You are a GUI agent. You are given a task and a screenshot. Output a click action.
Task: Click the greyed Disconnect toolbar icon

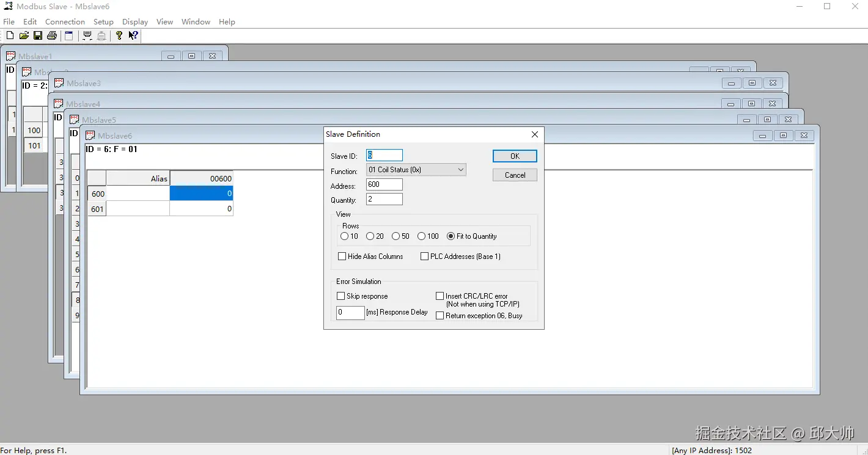[x=101, y=35]
